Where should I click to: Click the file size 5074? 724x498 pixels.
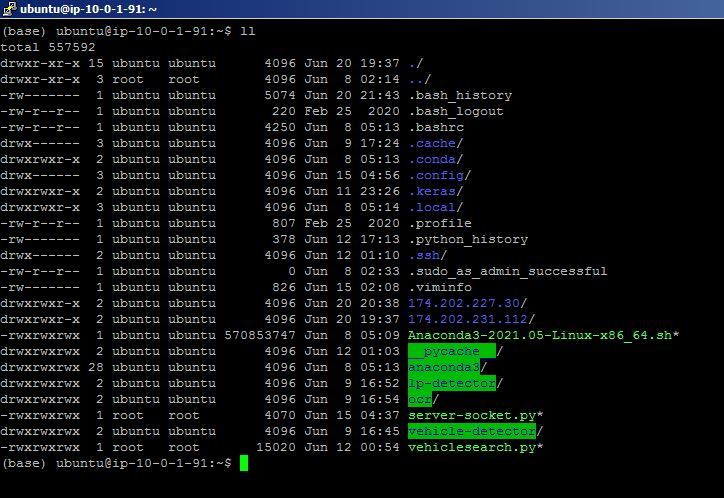[x=280, y=95]
